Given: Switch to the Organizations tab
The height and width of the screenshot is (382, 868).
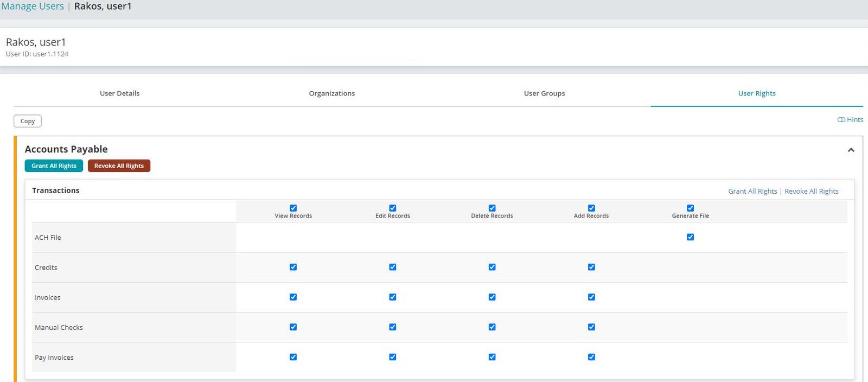Looking at the screenshot, I should (331, 93).
